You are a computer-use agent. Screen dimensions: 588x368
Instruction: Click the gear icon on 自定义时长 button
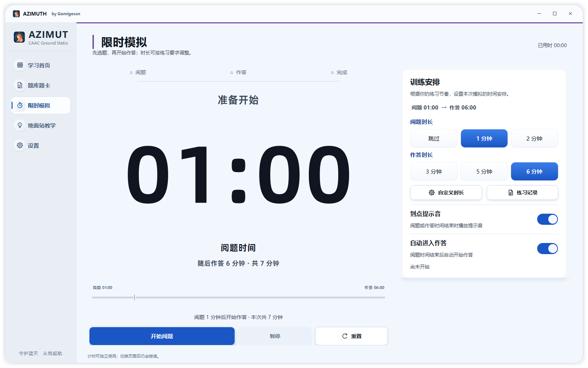point(431,193)
